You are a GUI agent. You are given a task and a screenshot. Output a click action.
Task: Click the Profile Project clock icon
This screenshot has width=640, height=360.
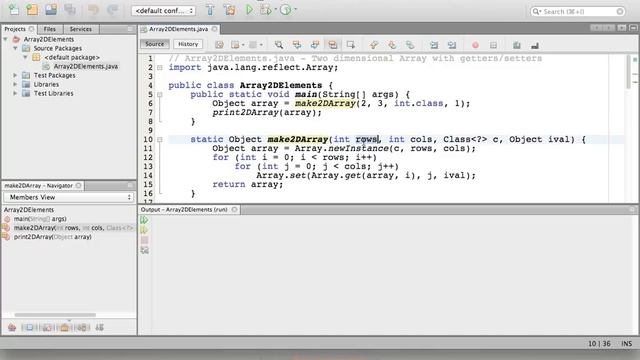[x=285, y=9]
